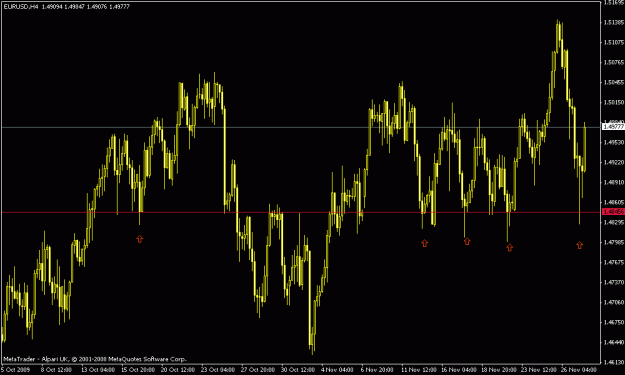Click the 1.50455 price axis label
This screenshot has height=375, width=625.
click(x=614, y=82)
